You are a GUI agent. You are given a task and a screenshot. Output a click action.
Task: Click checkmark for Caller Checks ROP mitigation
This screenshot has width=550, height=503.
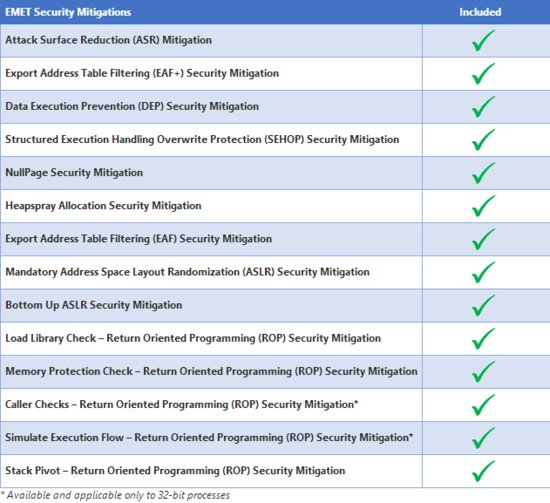[x=483, y=405]
